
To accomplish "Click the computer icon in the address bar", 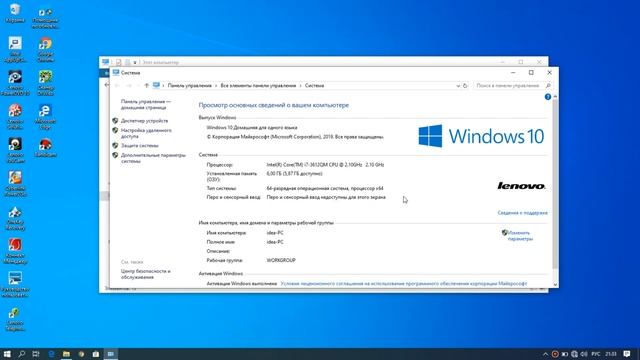I will [156, 85].
